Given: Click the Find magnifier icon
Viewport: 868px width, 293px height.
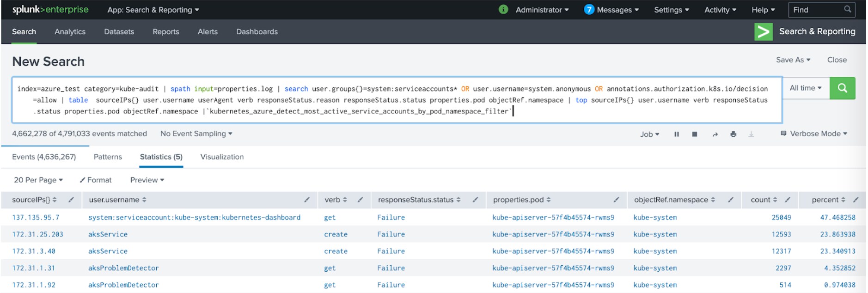Looking at the screenshot, I should click(848, 9).
